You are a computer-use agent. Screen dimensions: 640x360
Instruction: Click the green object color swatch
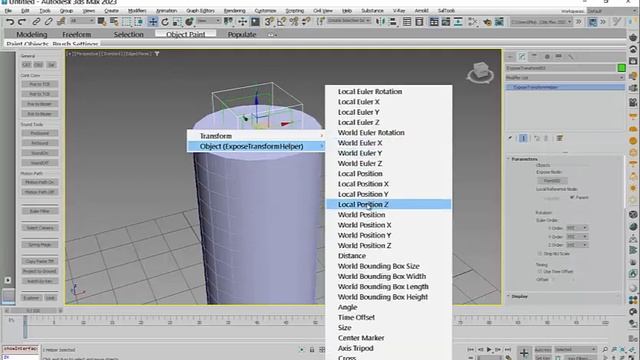621,68
